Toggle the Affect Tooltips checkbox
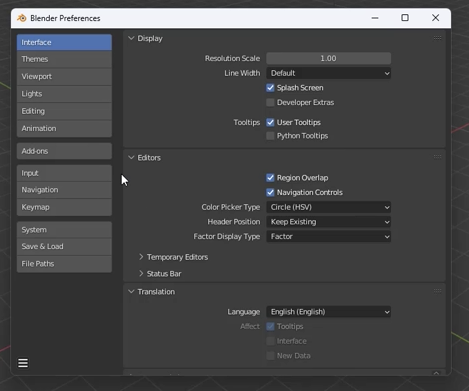Viewport: 469px width, 391px height. (270, 326)
